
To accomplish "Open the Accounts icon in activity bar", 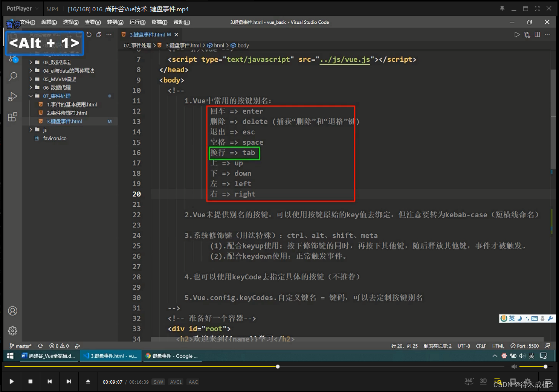I will (x=13, y=311).
